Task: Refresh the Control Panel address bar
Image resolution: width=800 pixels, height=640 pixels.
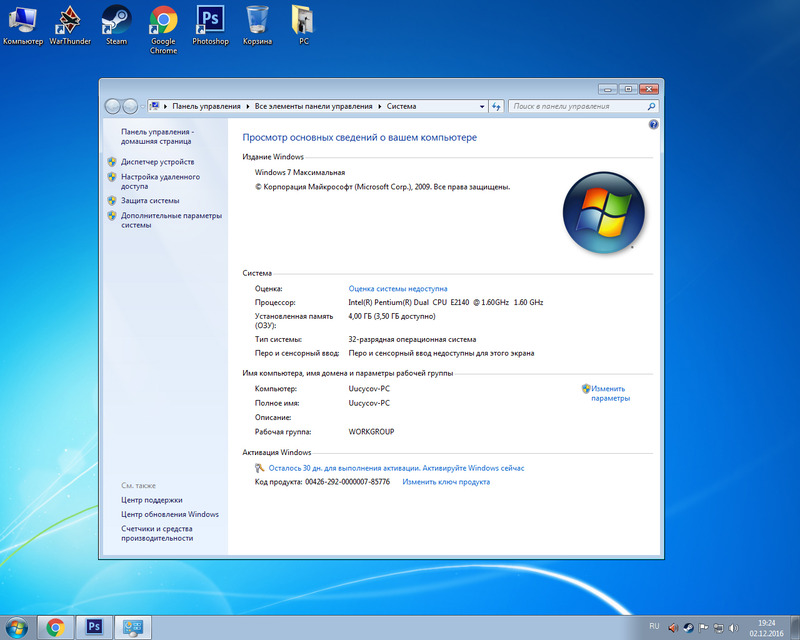Action: click(x=496, y=106)
